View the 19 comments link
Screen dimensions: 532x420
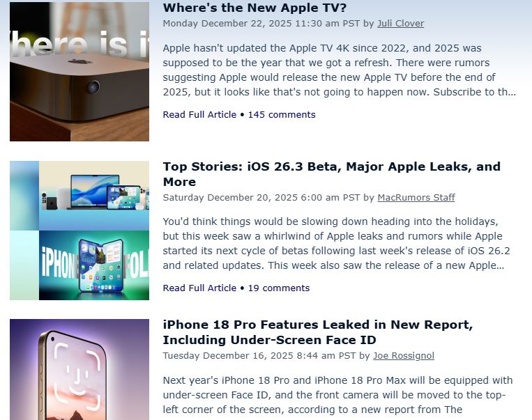pyautogui.click(x=279, y=288)
